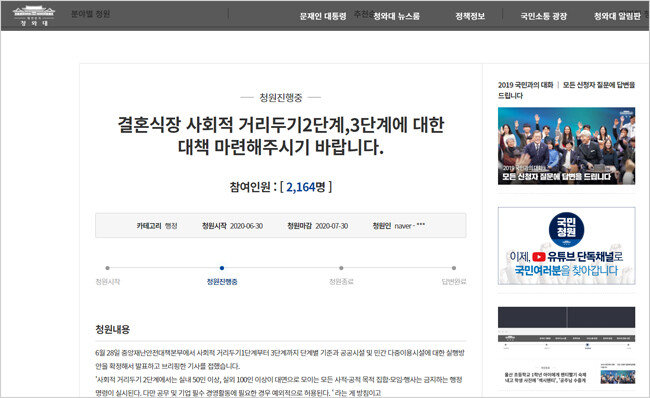650x398 pixels.
Task: Click the 국민청원 round badge icon
Action: (x=566, y=229)
